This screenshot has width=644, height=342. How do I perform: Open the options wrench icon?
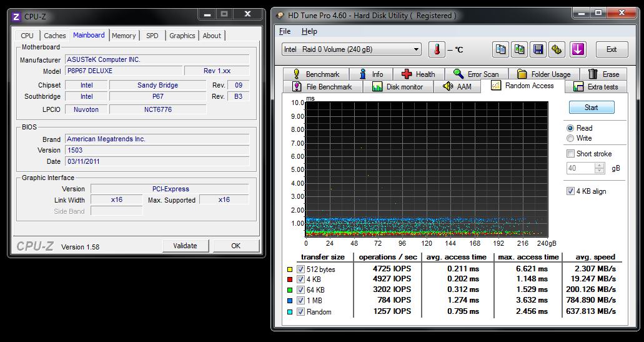point(557,49)
